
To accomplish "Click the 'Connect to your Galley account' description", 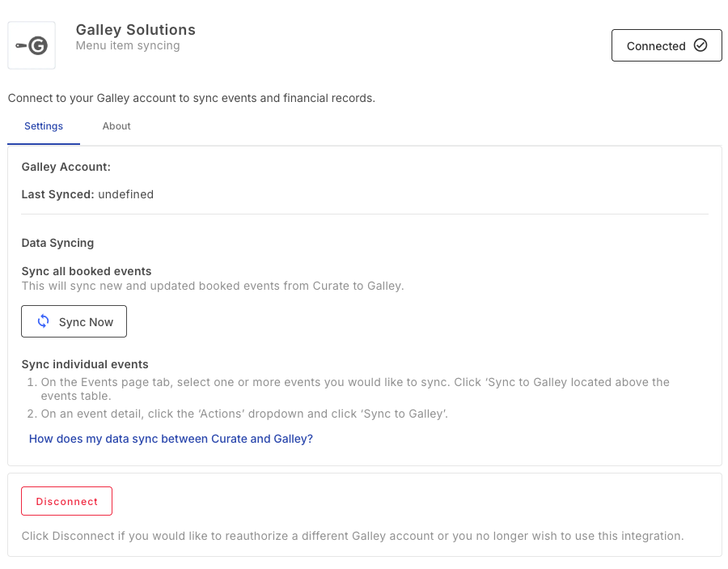I will (192, 98).
